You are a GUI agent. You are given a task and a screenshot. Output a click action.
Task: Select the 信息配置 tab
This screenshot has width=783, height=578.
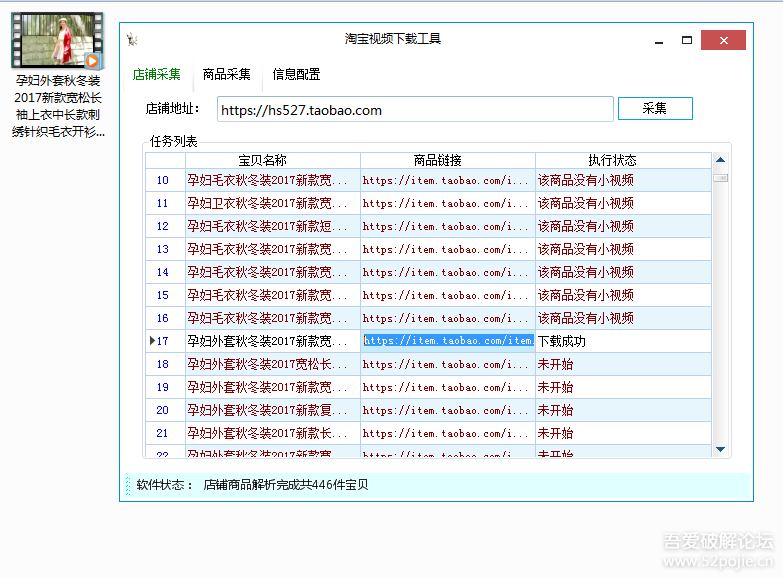pos(296,74)
